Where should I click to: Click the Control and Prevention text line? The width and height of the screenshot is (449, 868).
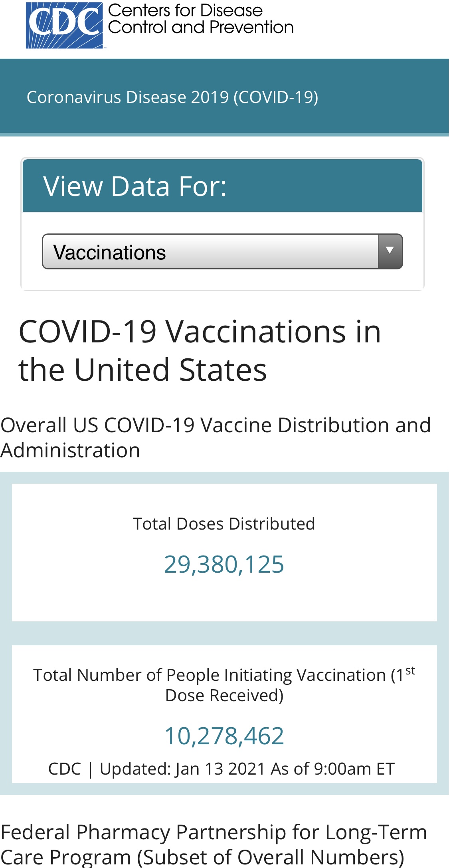click(201, 28)
